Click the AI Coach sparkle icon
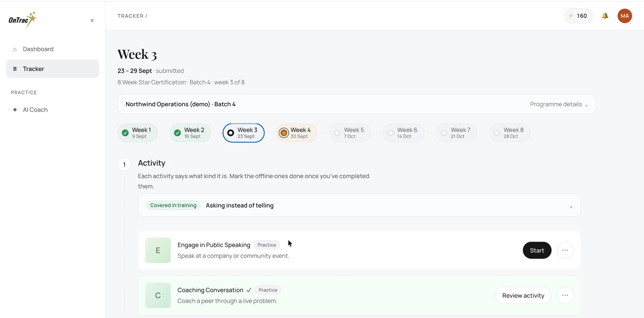 pyautogui.click(x=15, y=110)
